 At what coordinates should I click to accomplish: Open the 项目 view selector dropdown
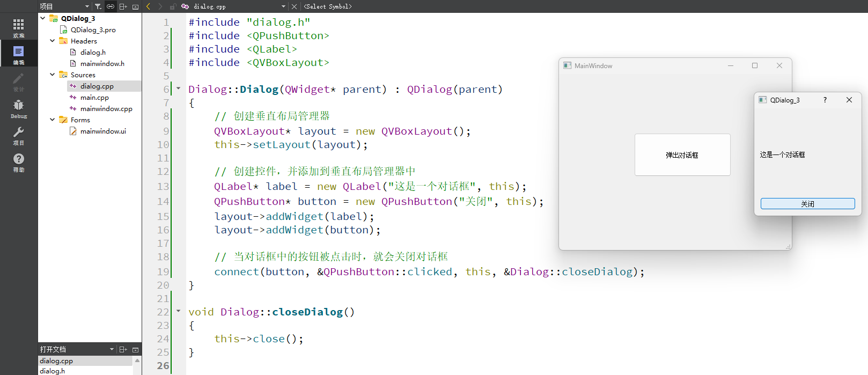(x=86, y=6)
